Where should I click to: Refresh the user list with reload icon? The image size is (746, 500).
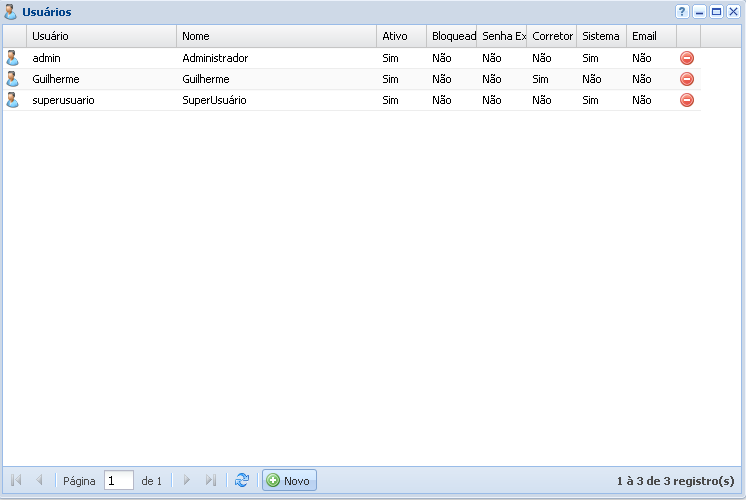[241, 481]
